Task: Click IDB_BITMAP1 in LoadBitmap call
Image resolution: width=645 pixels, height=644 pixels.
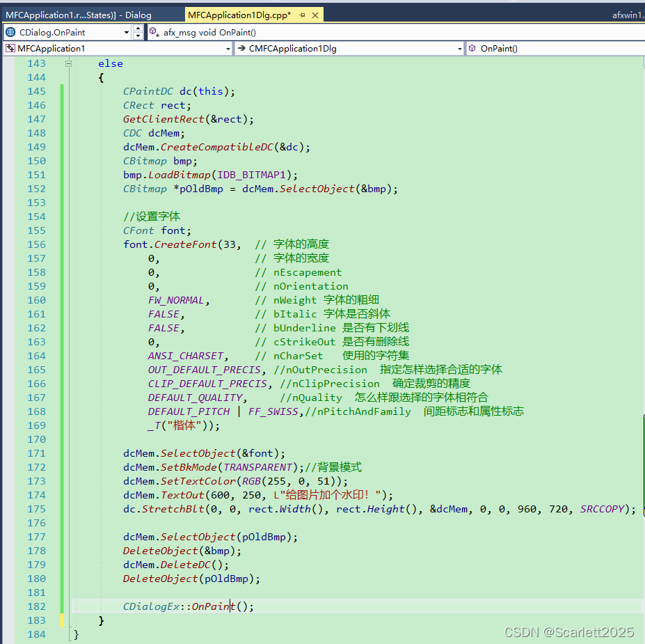Action: point(251,175)
